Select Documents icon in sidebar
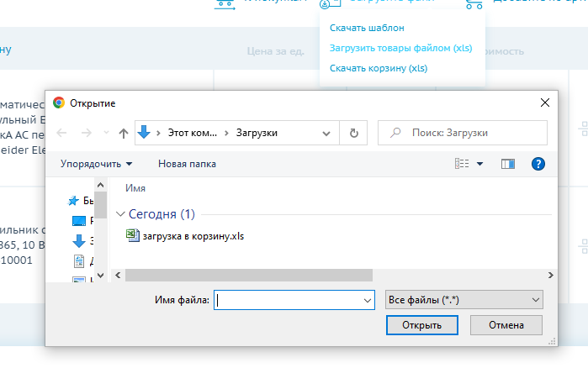Screen dimensions: 588x368 coord(79,261)
